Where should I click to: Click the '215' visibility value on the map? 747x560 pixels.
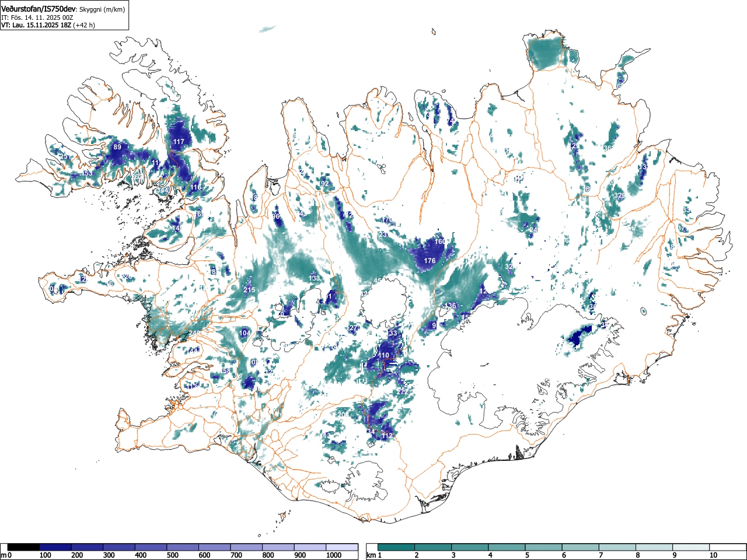click(249, 290)
